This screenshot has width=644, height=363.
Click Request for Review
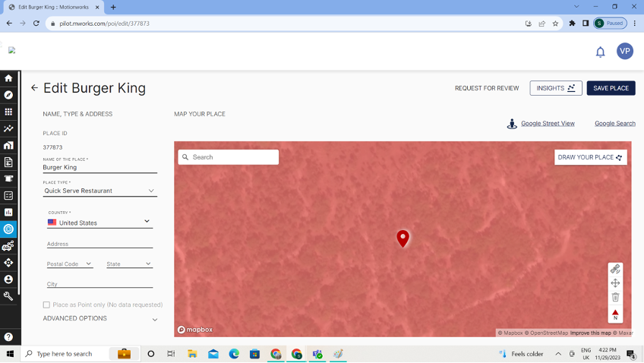(487, 88)
